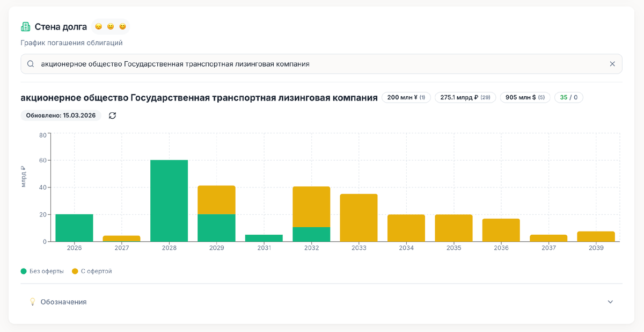
Task: Click the green Без оферты legend dot
Action: pyautogui.click(x=24, y=271)
